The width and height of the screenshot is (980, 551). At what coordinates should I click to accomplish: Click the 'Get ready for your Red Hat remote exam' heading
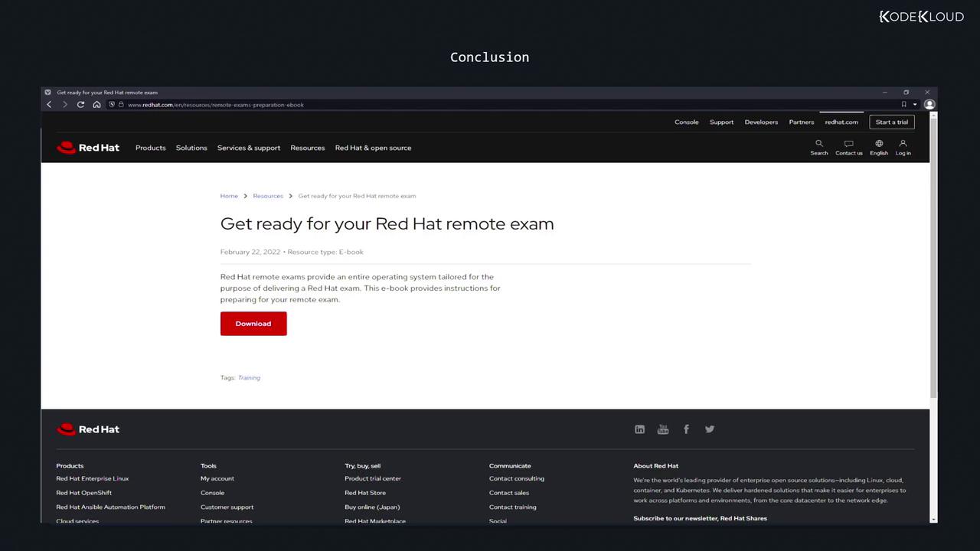(387, 224)
